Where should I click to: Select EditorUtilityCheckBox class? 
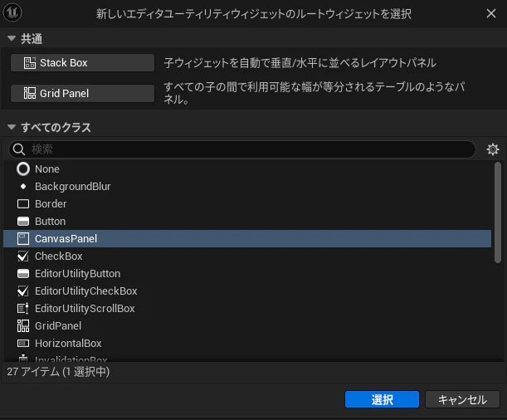click(247, 291)
